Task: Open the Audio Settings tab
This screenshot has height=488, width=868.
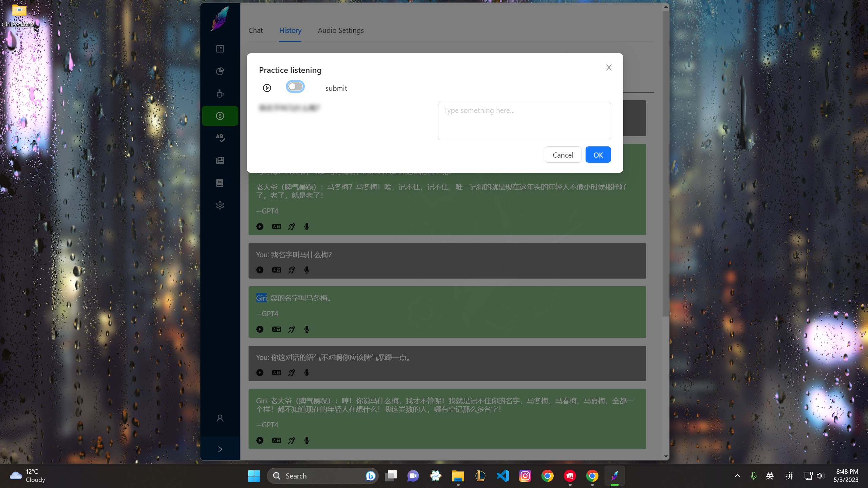Action: [340, 30]
